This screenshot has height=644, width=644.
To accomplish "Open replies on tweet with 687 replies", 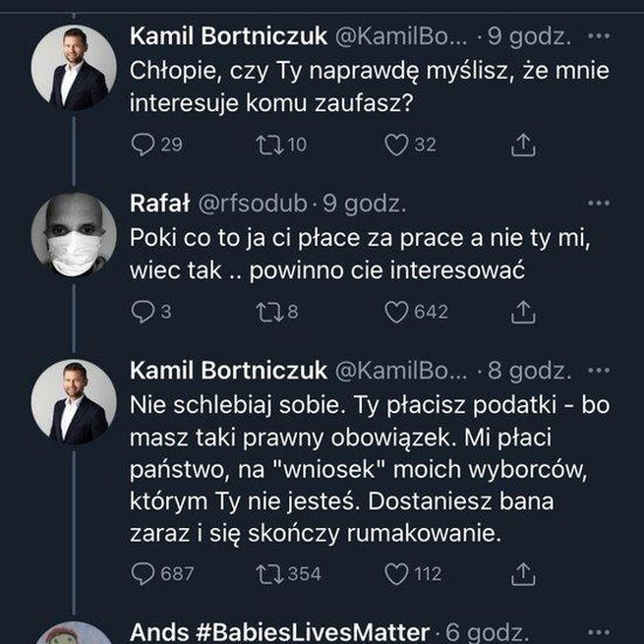I will click(143, 573).
